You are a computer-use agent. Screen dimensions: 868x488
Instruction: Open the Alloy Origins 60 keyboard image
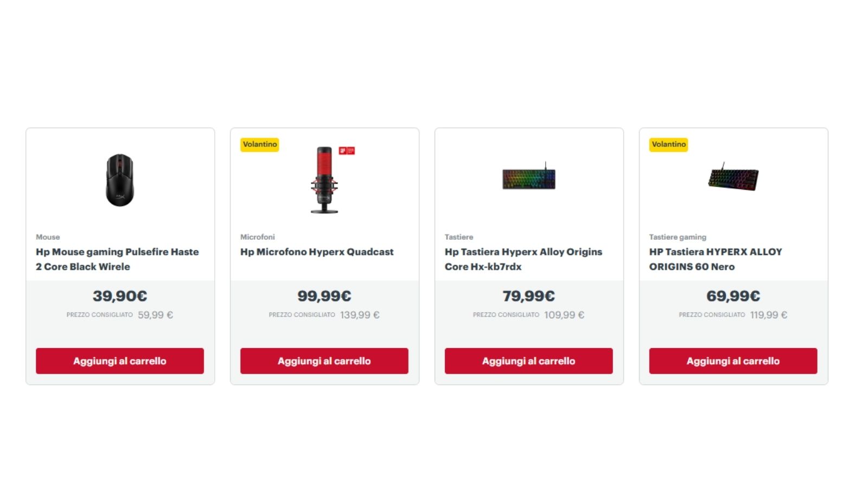[733, 177]
